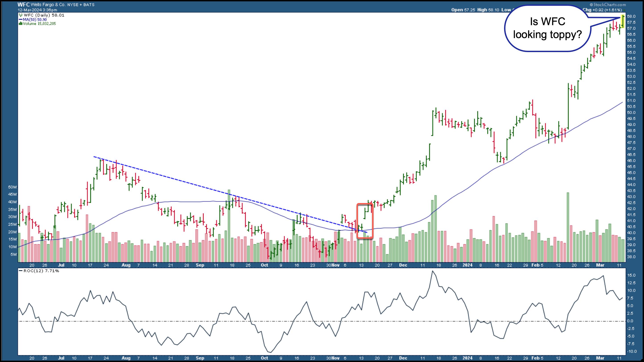Click the 2024 label on price time axis
The height and width of the screenshot is (362, 644).
tap(467, 265)
